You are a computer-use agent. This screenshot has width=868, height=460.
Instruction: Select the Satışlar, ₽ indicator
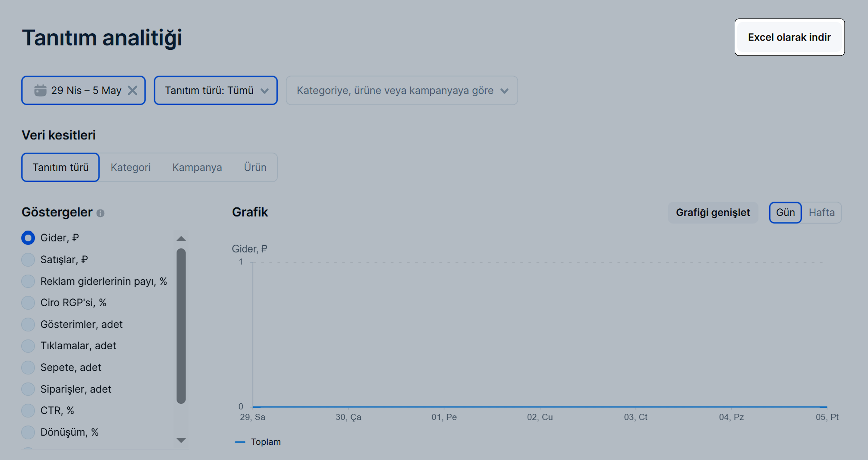coord(28,260)
